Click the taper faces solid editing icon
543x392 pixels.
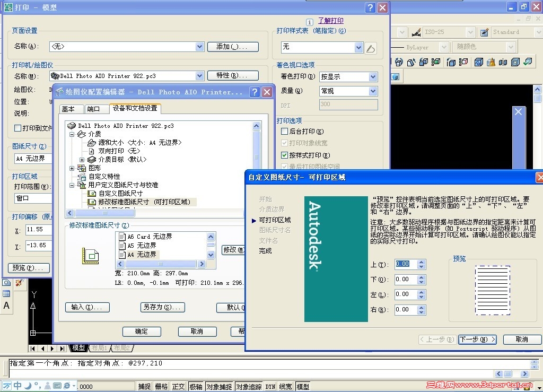pos(411,62)
